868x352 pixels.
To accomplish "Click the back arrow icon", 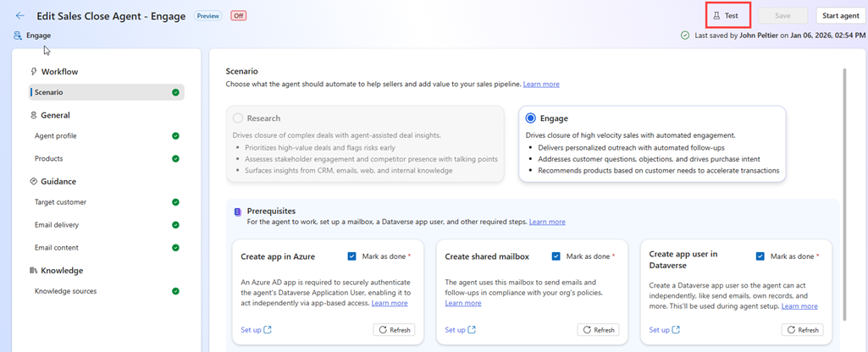I will coord(20,15).
